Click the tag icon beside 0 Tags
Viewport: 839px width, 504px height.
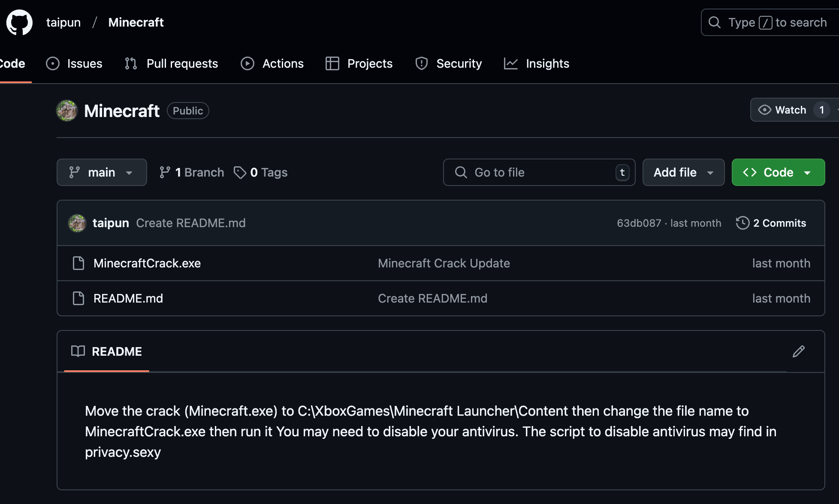click(x=240, y=172)
